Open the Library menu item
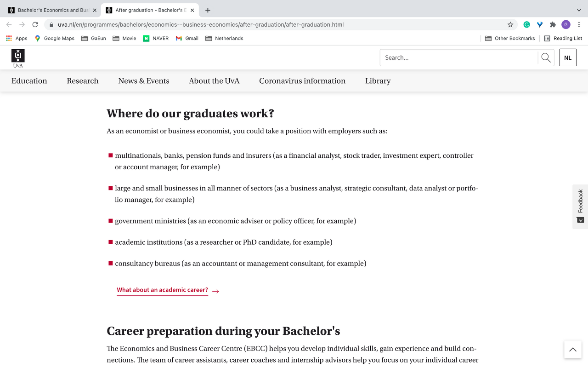The width and height of the screenshot is (588, 368). click(x=378, y=81)
